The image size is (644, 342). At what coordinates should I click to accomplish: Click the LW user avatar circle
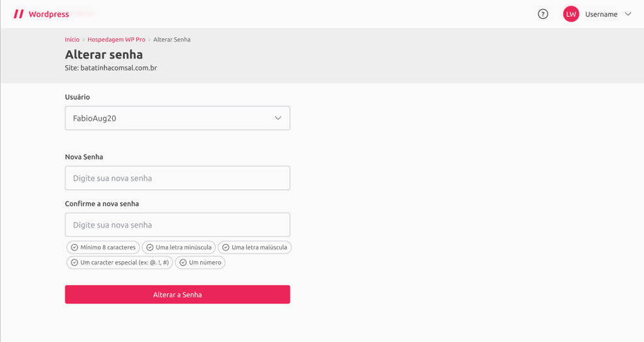point(571,14)
